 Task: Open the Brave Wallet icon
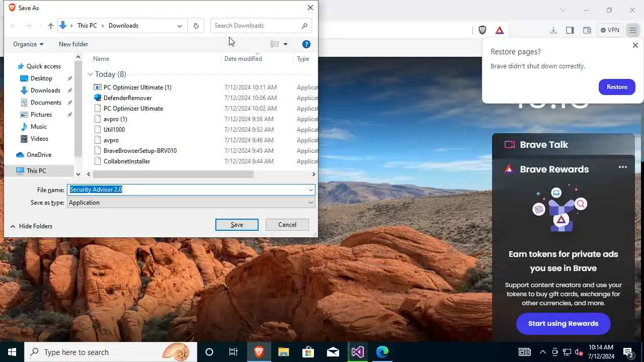(587, 30)
